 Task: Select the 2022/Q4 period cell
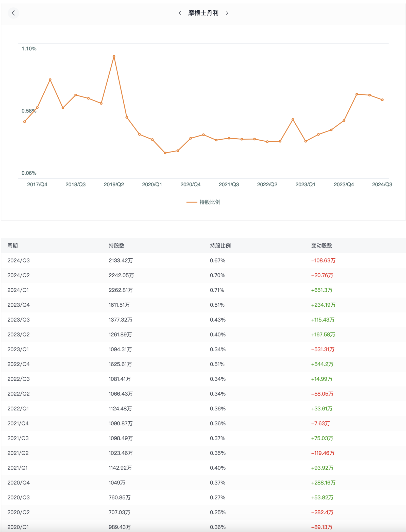point(19,364)
